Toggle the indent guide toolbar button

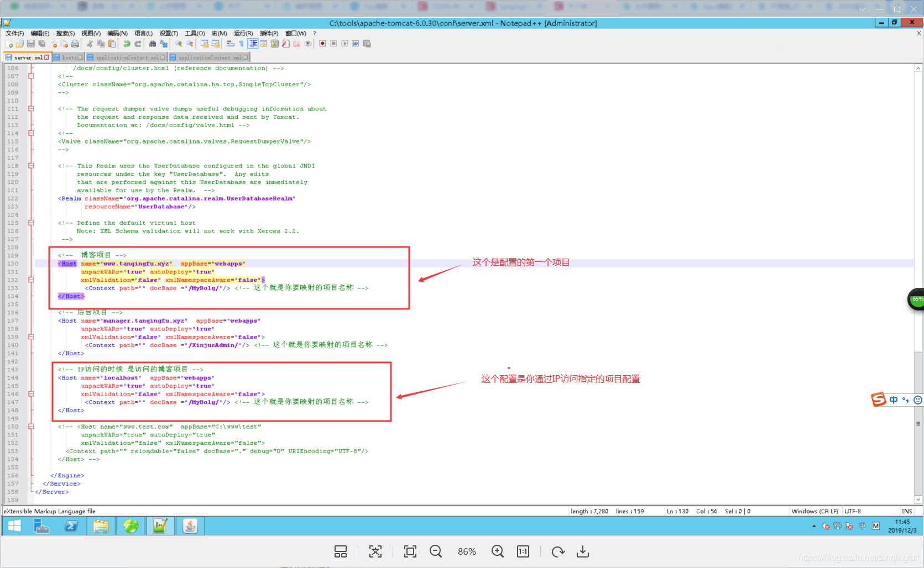pyautogui.click(x=253, y=44)
